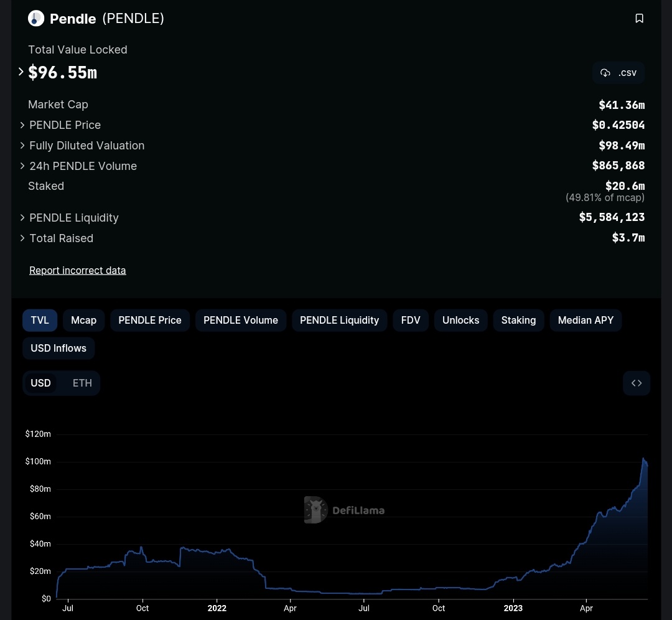Screen dimensions: 672x620
Task: Click the 2022 x-axis label
Action: (x=217, y=608)
